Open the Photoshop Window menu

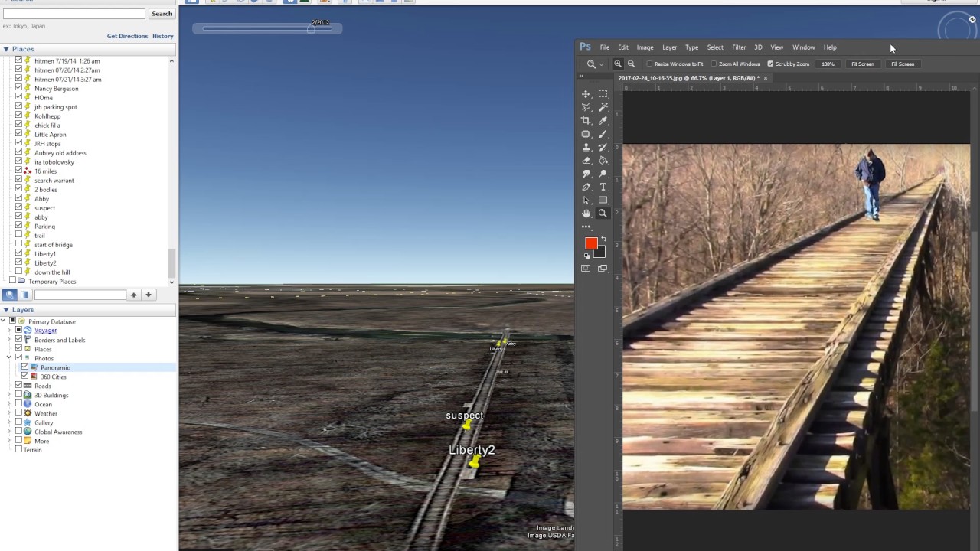[x=803, y=47]
